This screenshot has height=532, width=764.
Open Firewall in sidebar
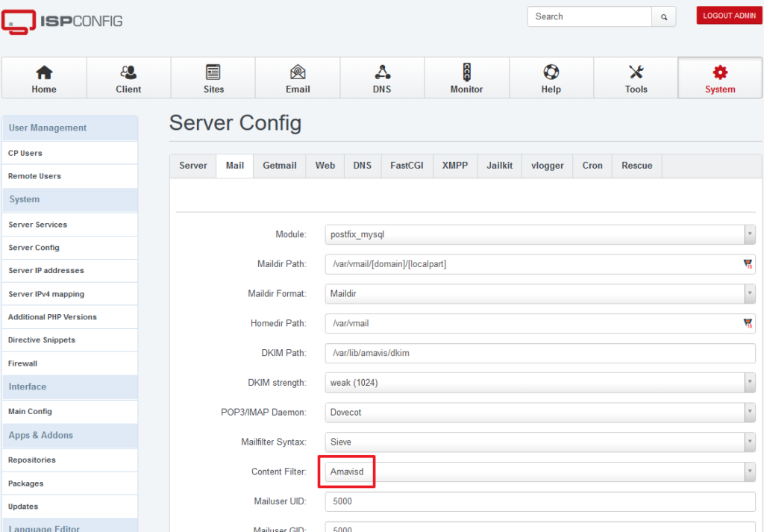point(69,363)
